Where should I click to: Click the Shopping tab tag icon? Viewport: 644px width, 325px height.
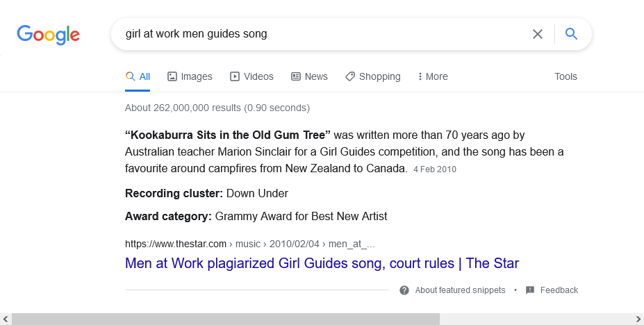(x=350, y=76)
